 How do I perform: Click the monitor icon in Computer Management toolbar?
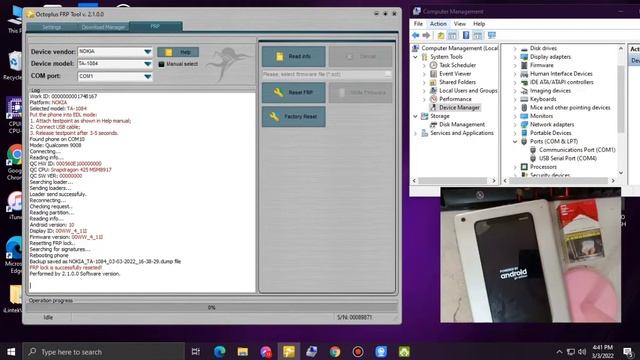click(x=492, y=36)
